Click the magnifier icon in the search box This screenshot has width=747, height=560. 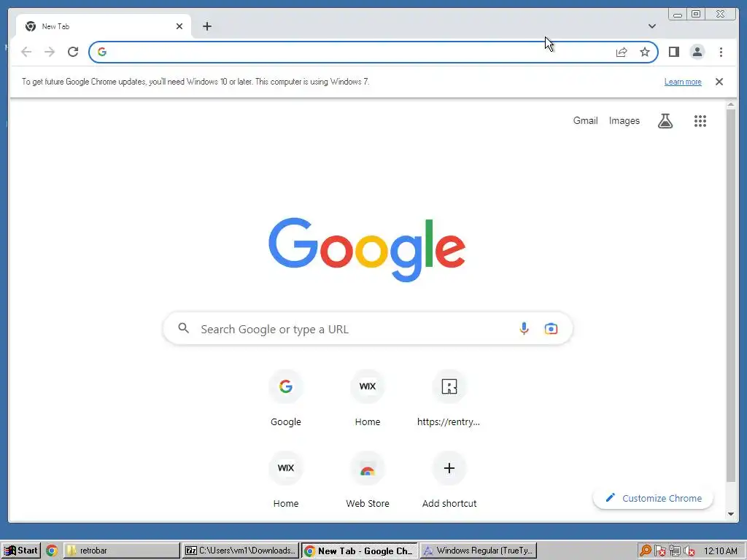[183, 328]
